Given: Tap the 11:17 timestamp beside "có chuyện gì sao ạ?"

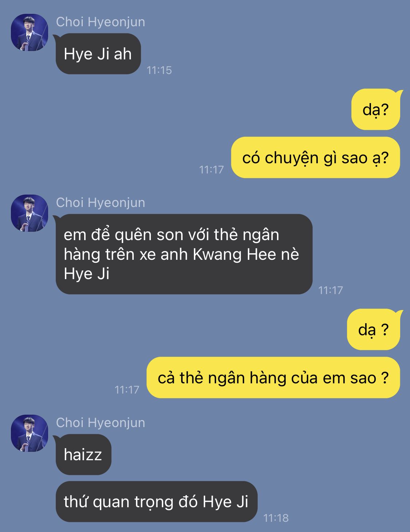Looking at the screenshot, I should 211,169.
